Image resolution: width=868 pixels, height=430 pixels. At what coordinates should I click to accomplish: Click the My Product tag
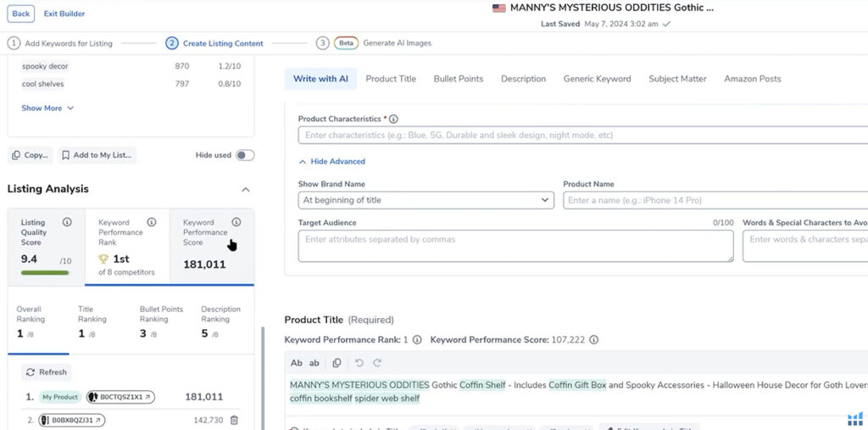point(60,397)
